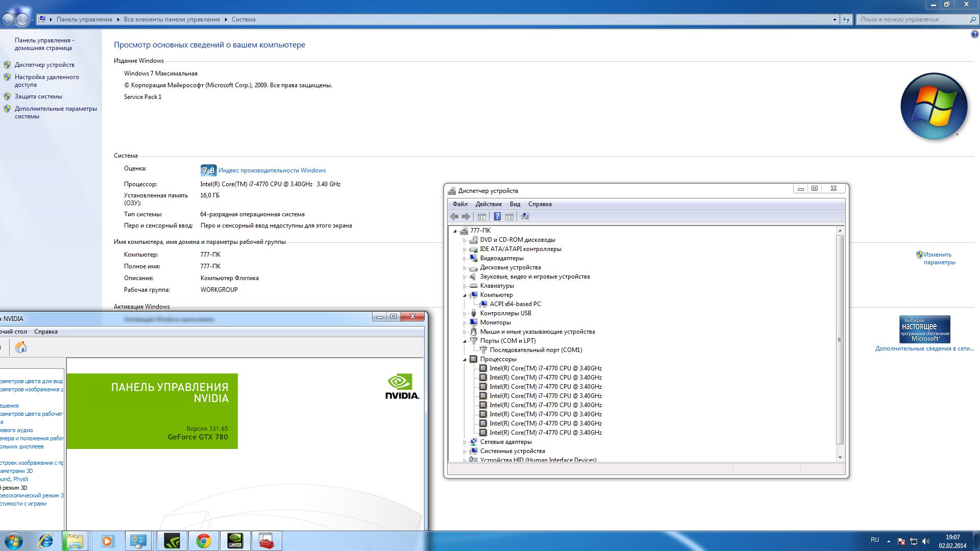The image size is (980, 551).
Task: Expand Мониторы node
Action: pos(465,323)
